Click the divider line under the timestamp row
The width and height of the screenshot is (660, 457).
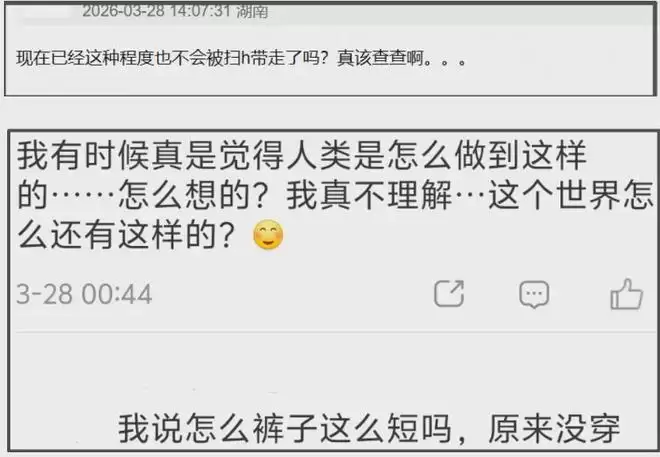[335, 332]
